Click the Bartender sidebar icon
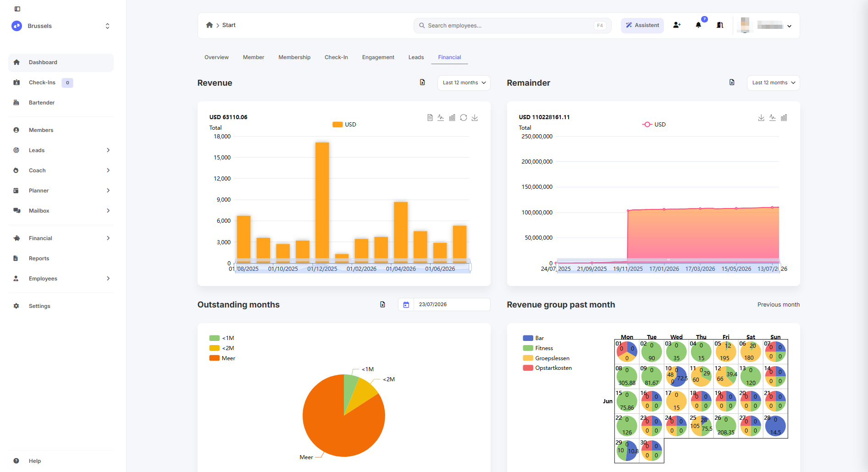The image size is (868, 472). click(x=17, y=103)
